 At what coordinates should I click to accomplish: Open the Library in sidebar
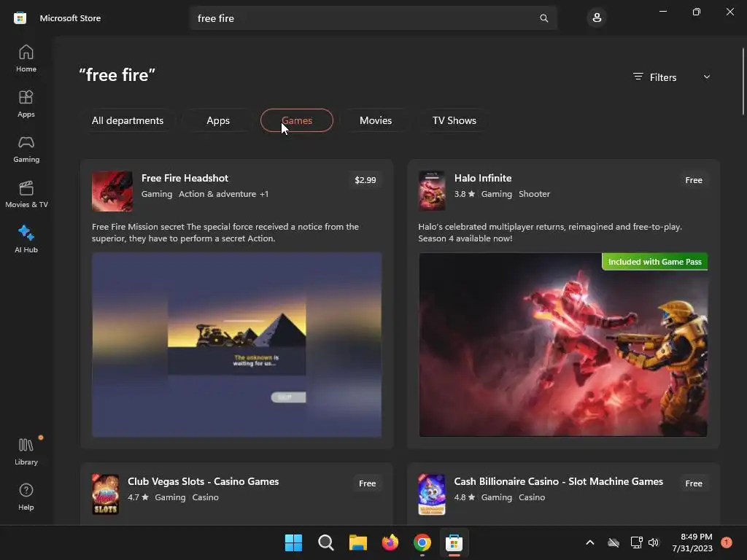tap(26, 451)
